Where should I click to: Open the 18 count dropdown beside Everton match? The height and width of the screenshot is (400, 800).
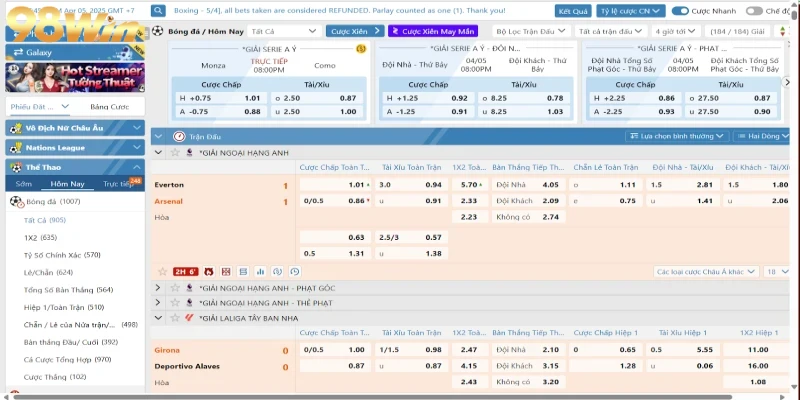[x=777, y=271]
